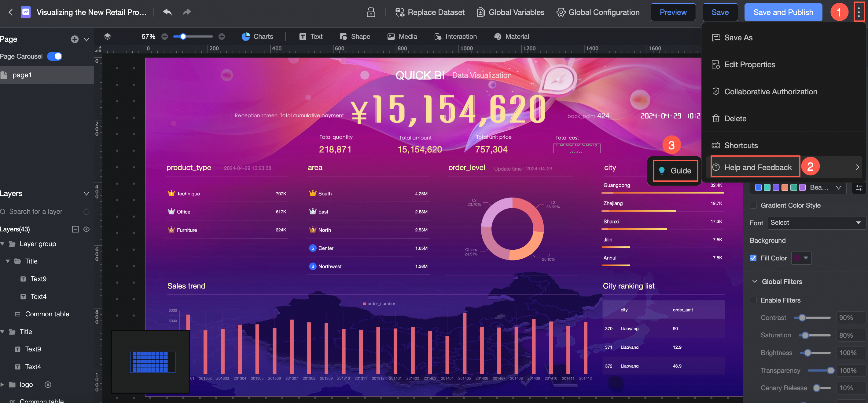Add a new page with plus icon

[x=75, y=39]
